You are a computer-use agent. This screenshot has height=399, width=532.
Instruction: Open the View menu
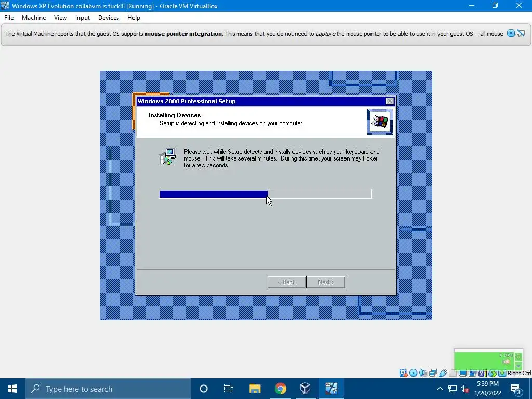(x=60, y=18)
